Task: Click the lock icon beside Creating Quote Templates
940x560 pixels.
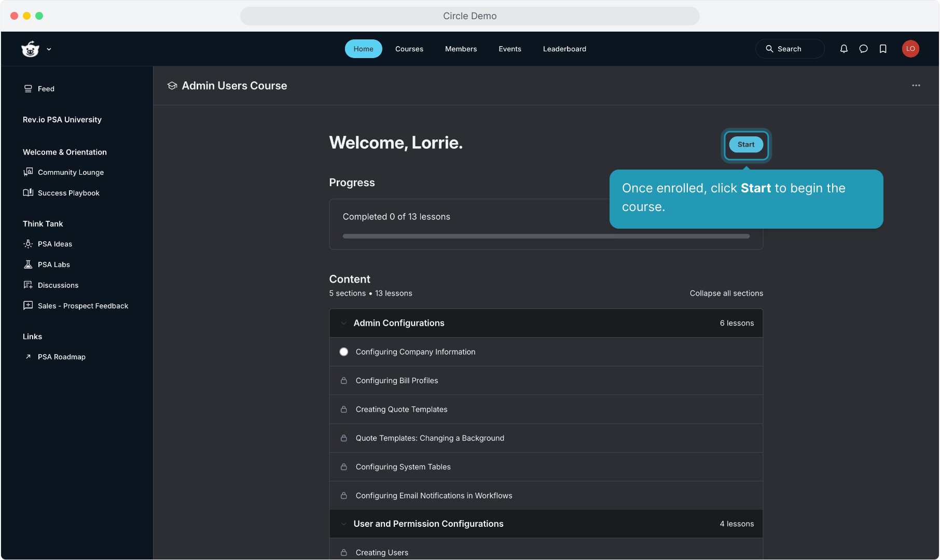Action: point(343,410)
